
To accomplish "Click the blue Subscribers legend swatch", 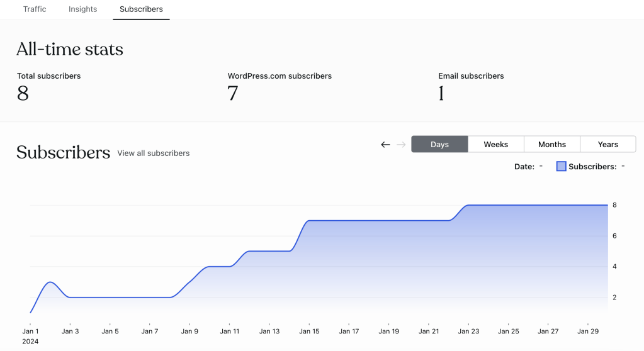I will (562, 167).
